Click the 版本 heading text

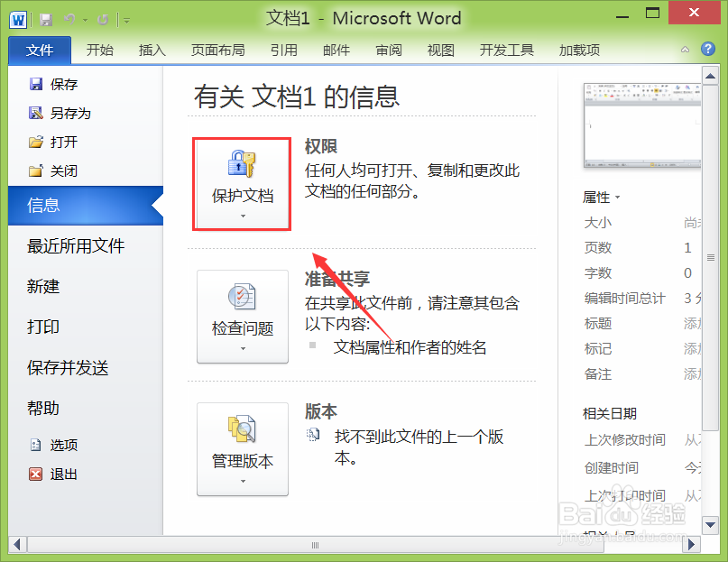coord(321,411)
